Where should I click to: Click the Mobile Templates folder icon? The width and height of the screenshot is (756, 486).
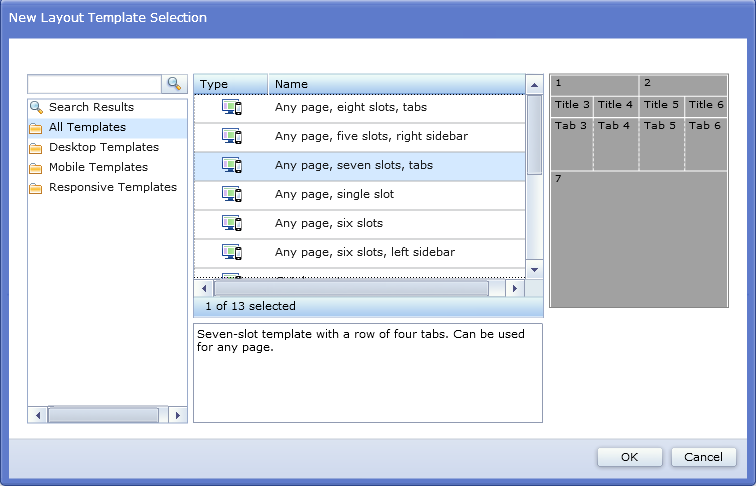coord(37,168)
